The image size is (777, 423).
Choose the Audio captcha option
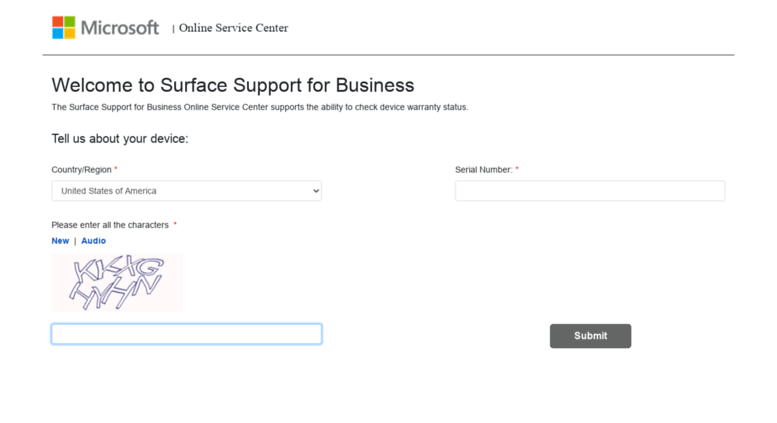click(93, 241)
